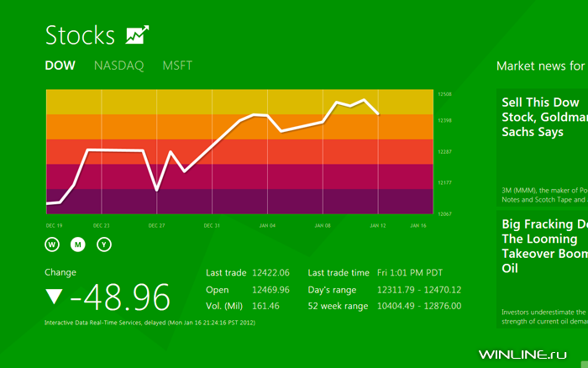Click the JAN 04 axis label
The image size is (588, 368).
point(267,225)
